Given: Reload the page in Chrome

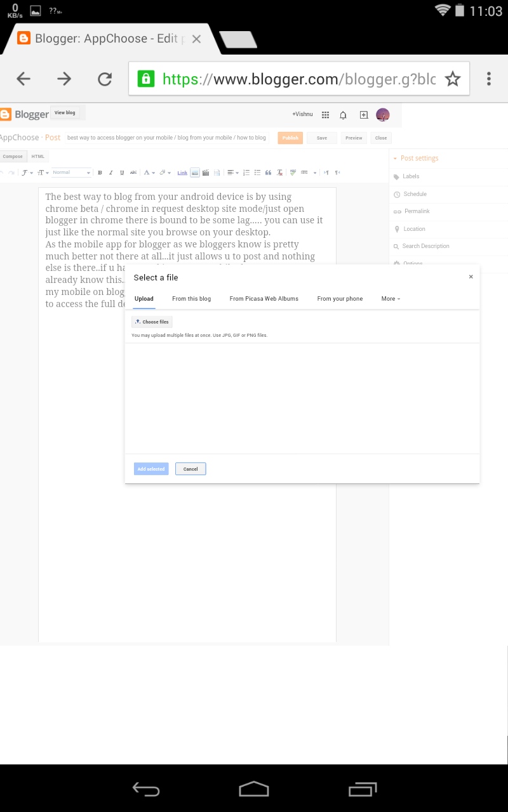Looking at the screenshot, I should [x=105, y=79].
